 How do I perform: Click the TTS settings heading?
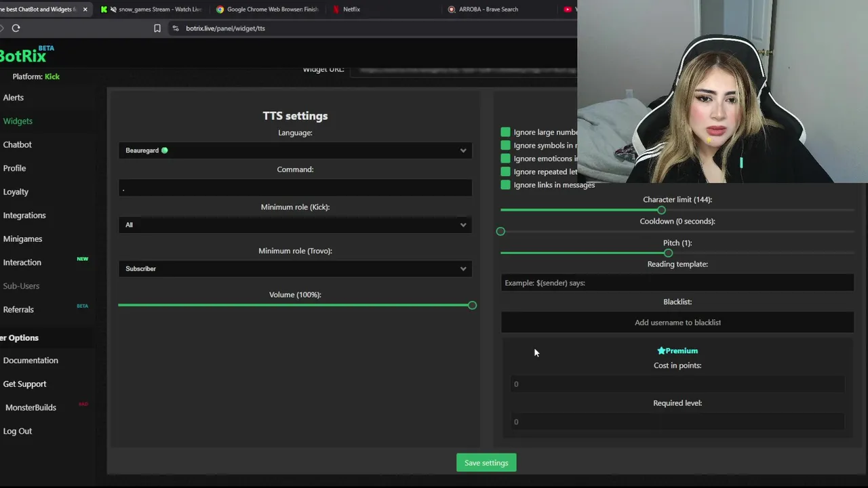pos(295,116)
